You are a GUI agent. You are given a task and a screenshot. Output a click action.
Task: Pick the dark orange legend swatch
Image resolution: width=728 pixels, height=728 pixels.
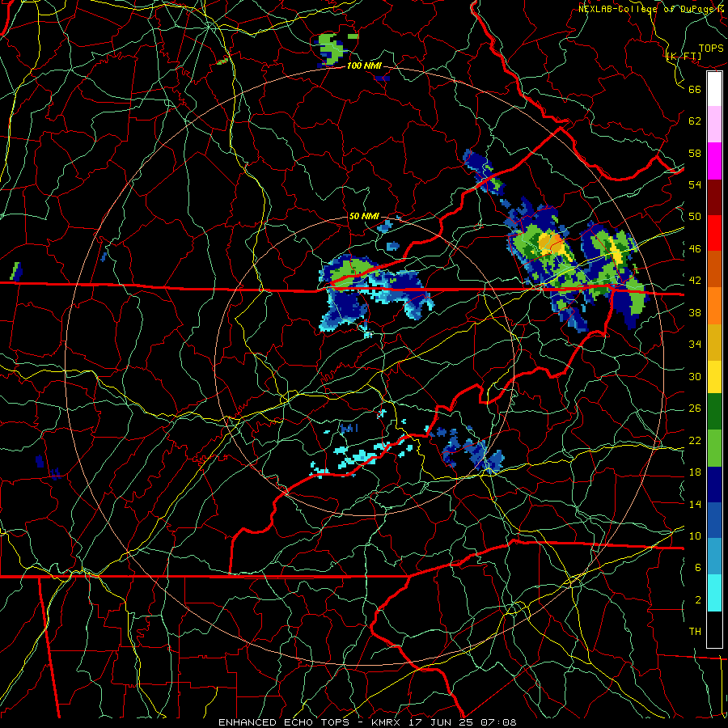pyautogui.click(x=714, y=269)
